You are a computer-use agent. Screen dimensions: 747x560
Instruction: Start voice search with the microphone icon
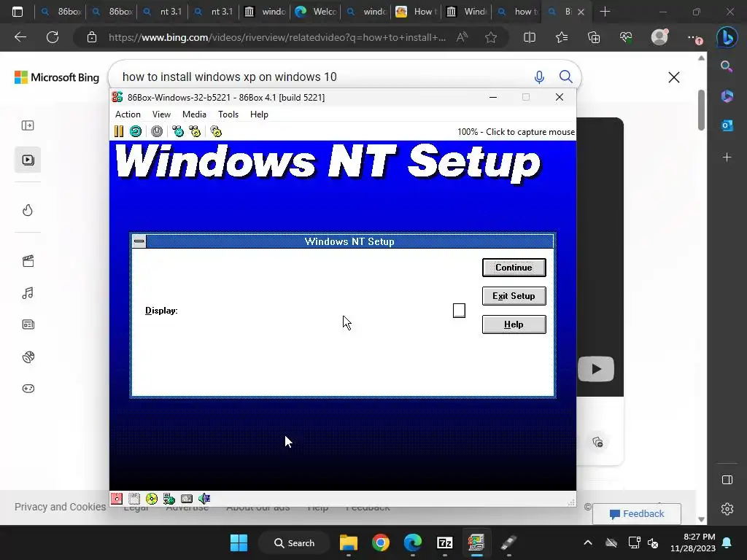(x=539, y=77)
